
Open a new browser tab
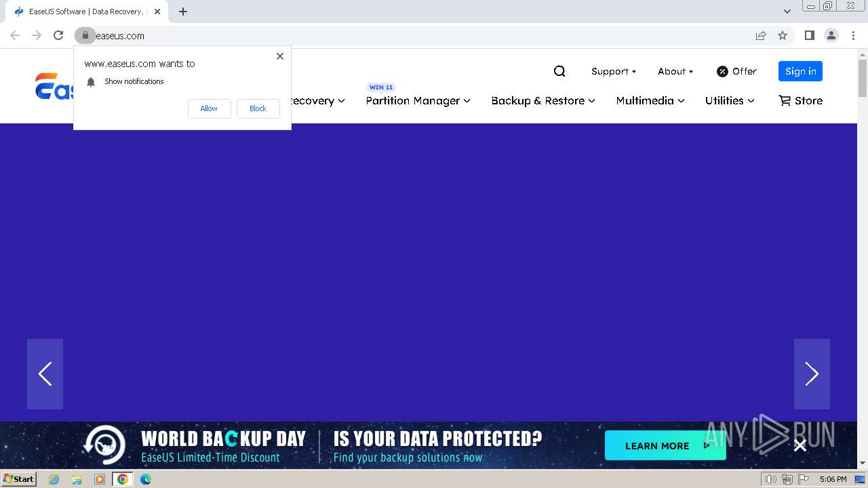tap(183, 12)
